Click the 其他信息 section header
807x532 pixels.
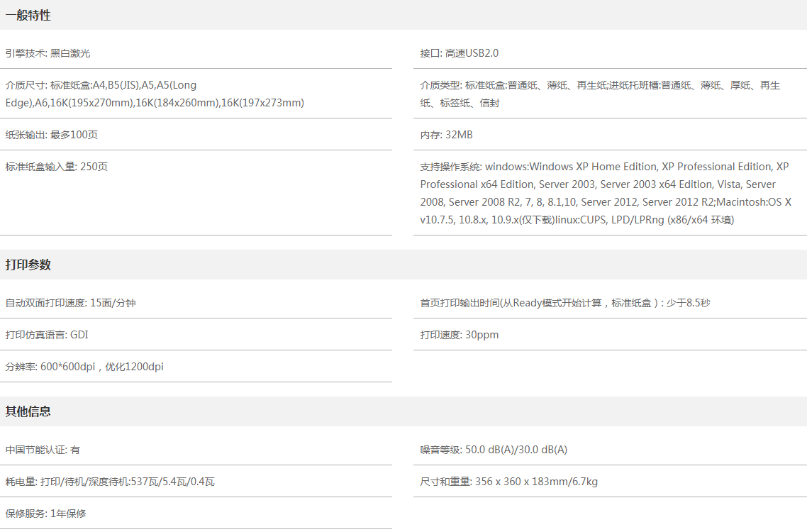tap(28, 411)
